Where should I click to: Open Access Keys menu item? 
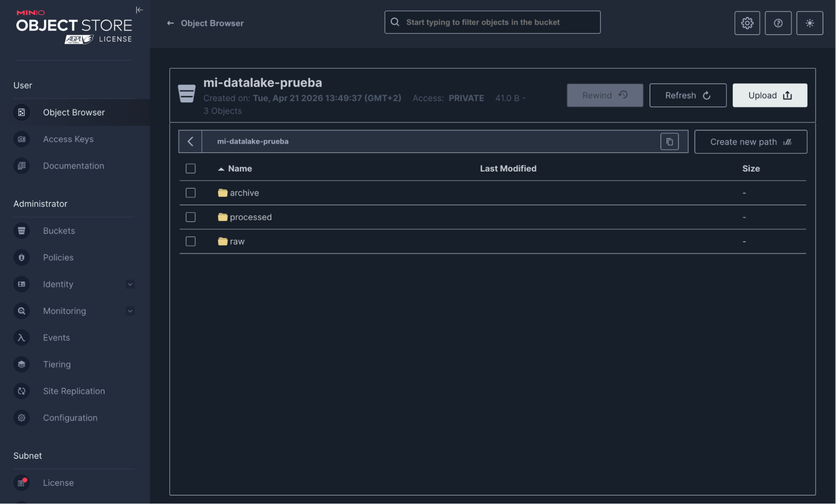click(x=75, y=139)
